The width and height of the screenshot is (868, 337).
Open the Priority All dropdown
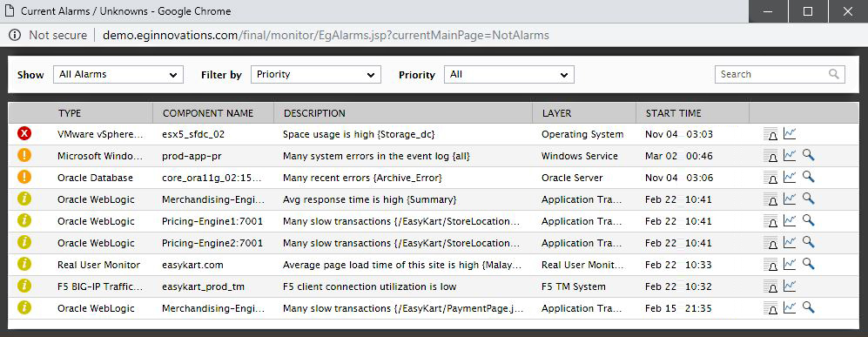tap(509, 74)
